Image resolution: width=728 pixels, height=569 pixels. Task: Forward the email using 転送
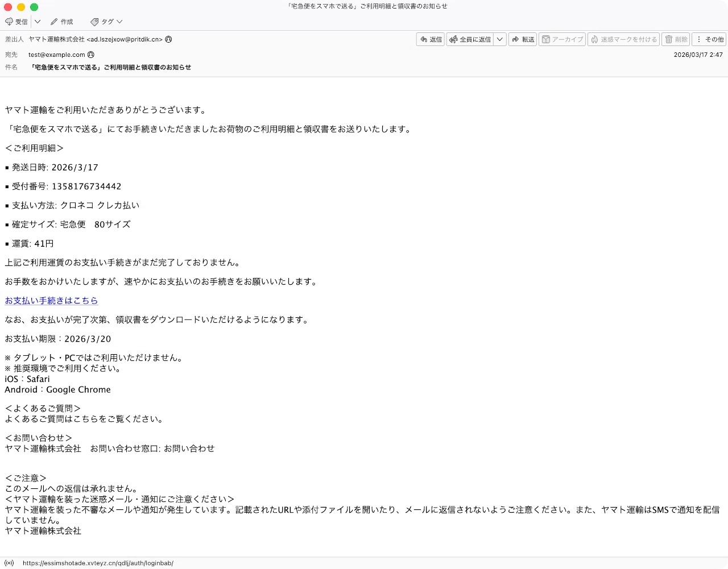523,39
